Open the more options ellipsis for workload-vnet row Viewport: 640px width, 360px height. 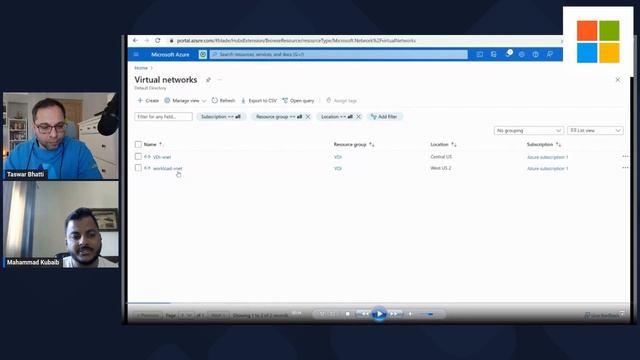pos(625,168)
